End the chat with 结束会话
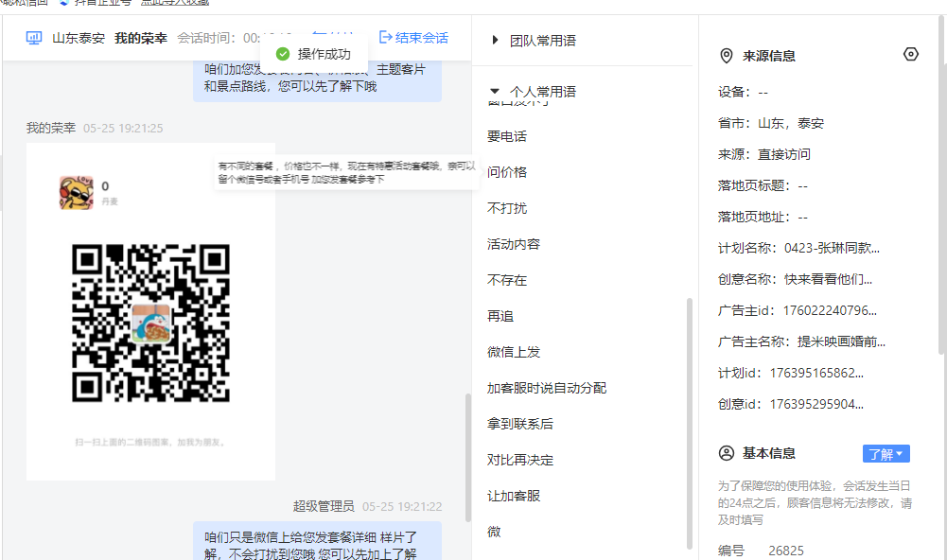Screen dimensions: 947x560 pos(413,38)
